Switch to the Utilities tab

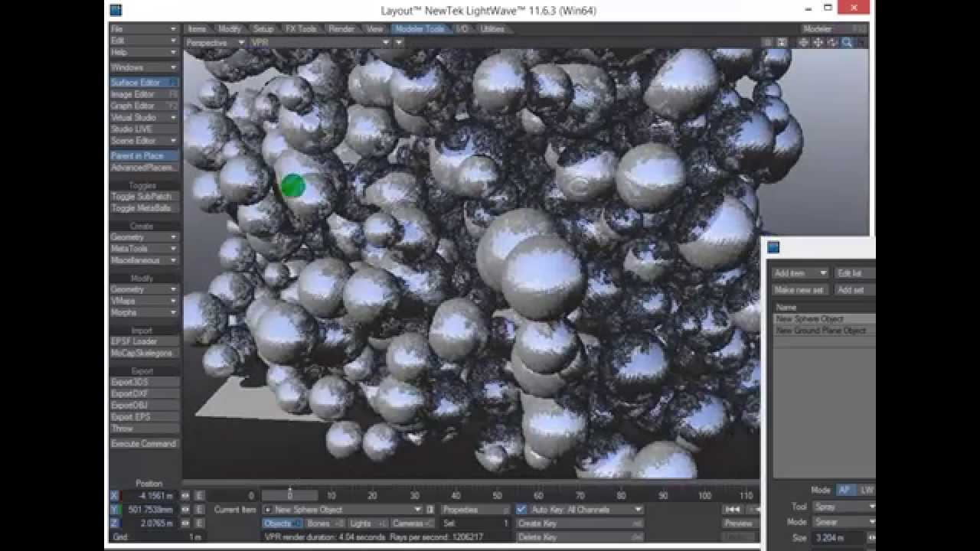tap(492, 29)
